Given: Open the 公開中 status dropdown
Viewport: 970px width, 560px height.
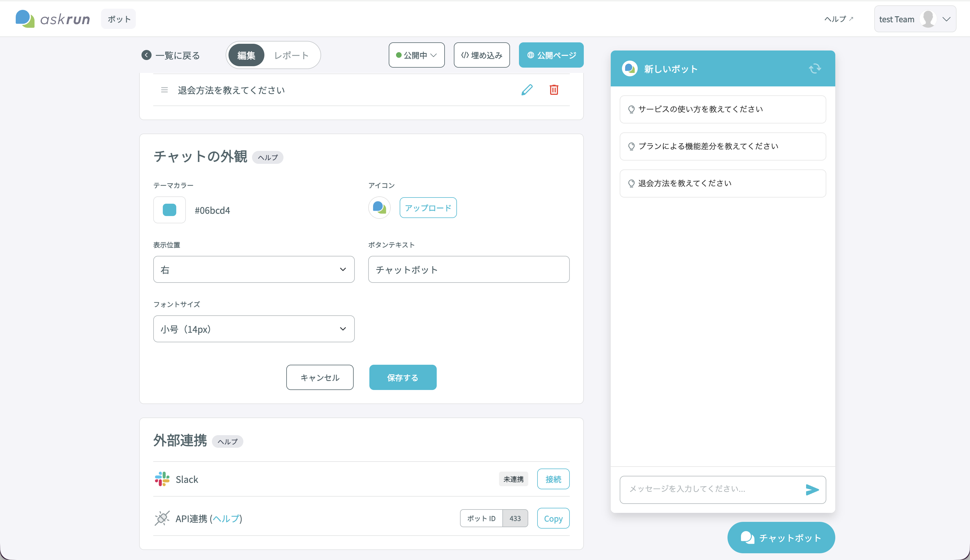Looking at the screenshot, I should tap(416, 55).
